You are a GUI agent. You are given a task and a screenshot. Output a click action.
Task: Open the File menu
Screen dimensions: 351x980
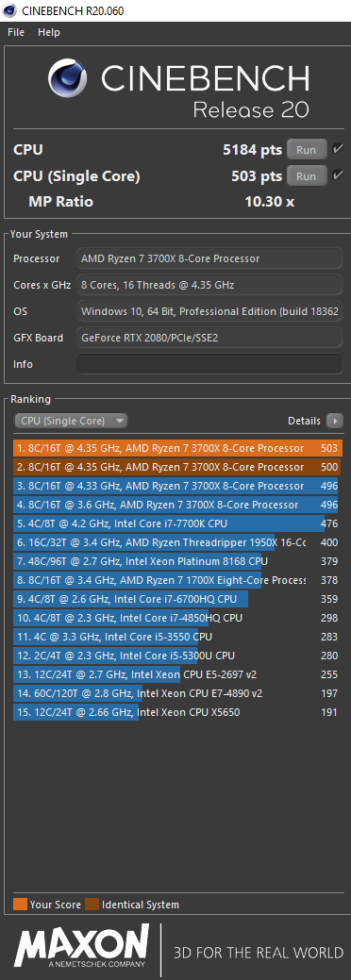(16, 32)
